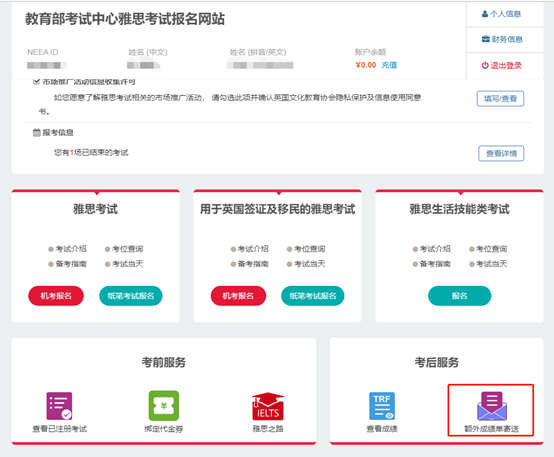554x457 pixels.
Task: Click the 您有1场已结束的考试 text
Action: (x=91, y=153)
